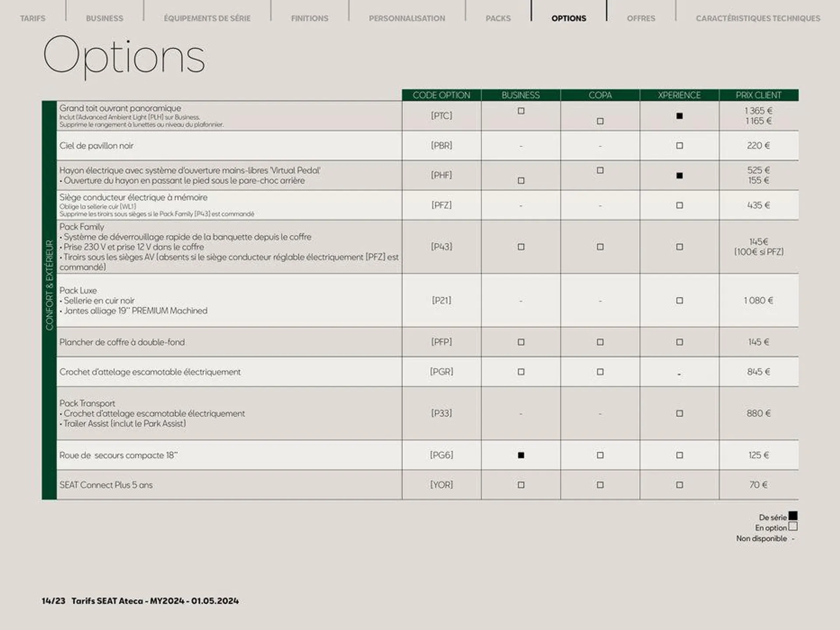
Task: Click the price 1 080 €
Action: (759, 301)
